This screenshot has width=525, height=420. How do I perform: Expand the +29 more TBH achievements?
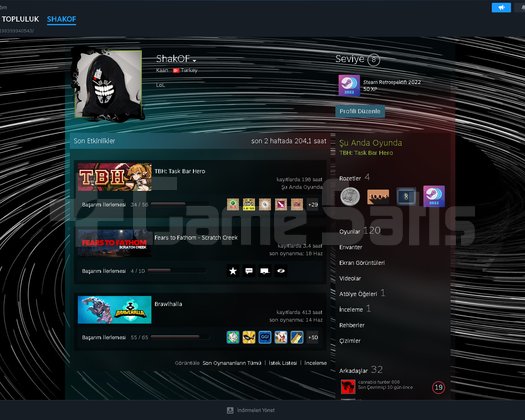tap(313, 204)
